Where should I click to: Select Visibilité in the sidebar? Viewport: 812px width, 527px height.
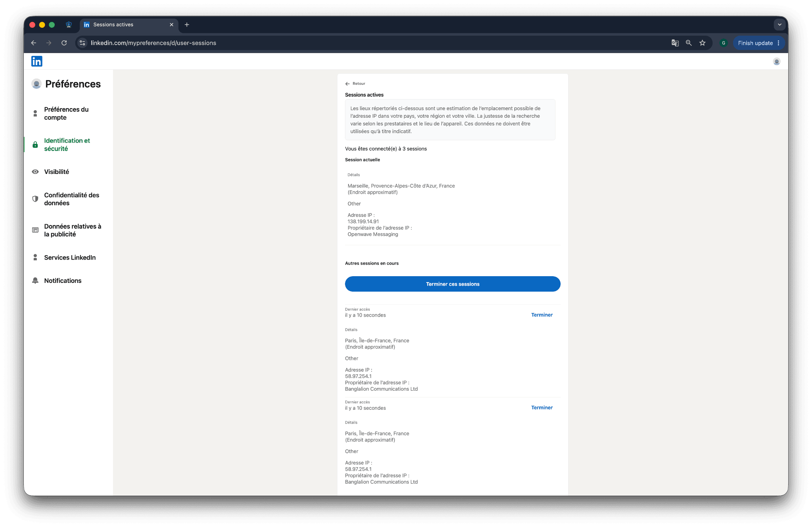[x=57, y=172]
